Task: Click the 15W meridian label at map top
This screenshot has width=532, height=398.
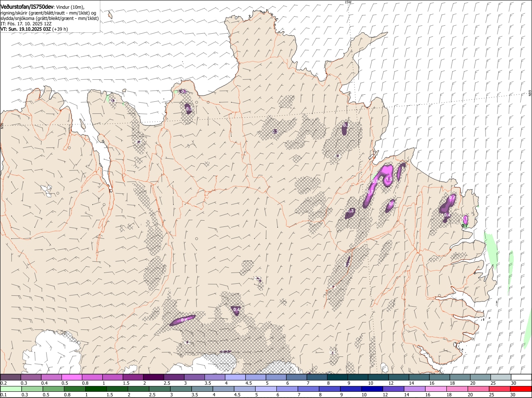Action: pyautogui.click(x=348, y=2)
